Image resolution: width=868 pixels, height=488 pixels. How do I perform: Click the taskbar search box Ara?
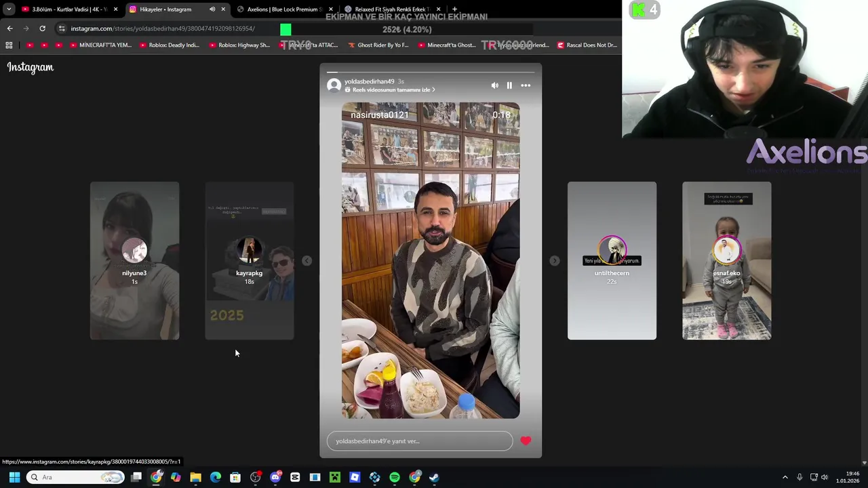pos(75,477)
